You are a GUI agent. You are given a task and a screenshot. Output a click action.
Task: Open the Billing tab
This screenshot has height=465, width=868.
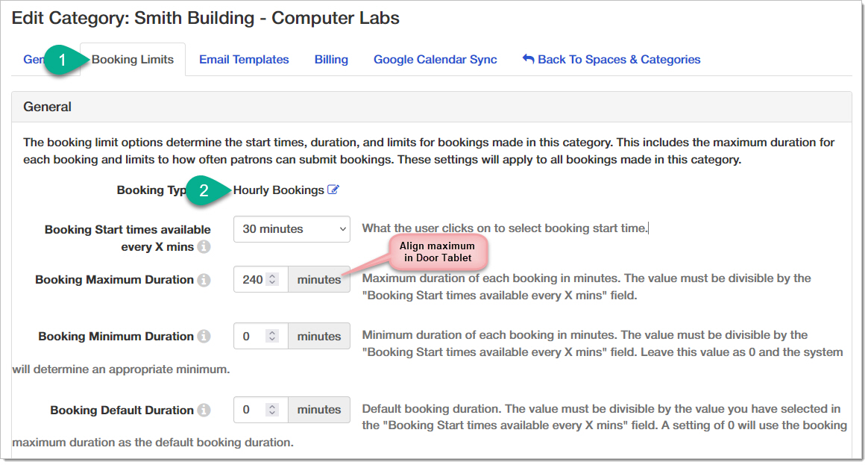tap(331, 60)
